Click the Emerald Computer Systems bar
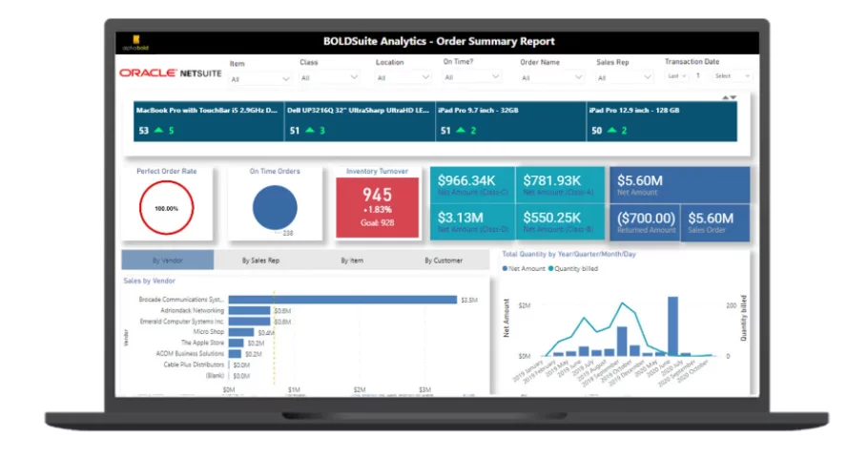This screenshot has width=868, height=459. click(x=249, y=322)
